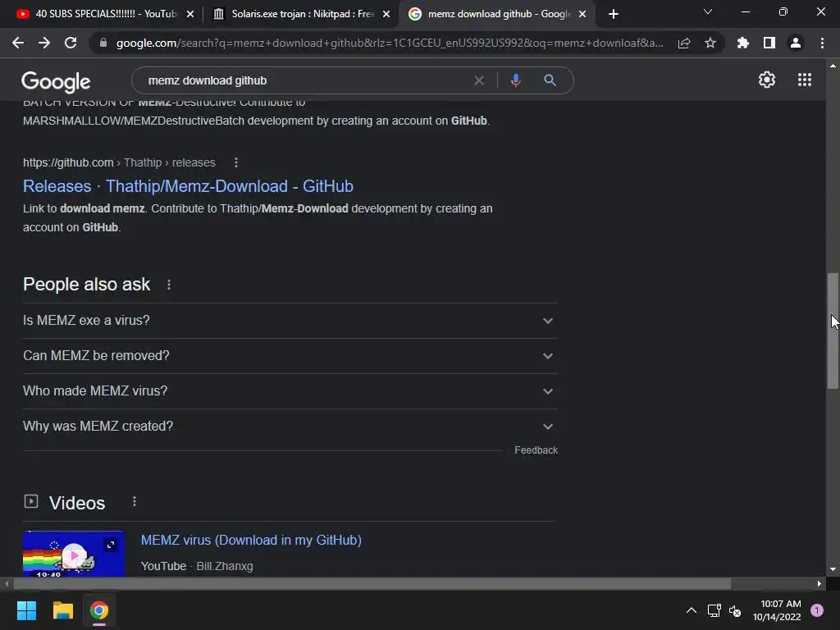Viewport: 840px width, 630px height.
Task: Open the Google apps grid
Action: tap(805, 80)
